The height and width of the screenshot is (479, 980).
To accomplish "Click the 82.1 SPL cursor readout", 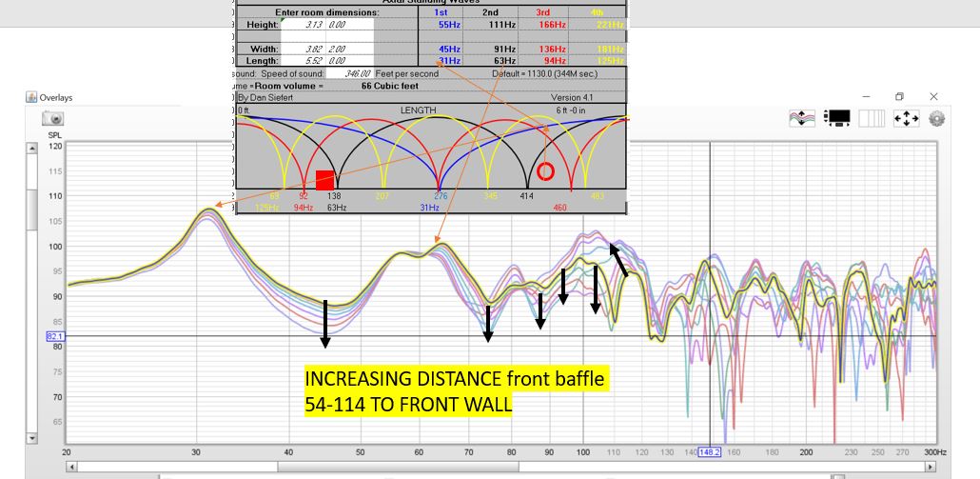I will coord(54,336).
